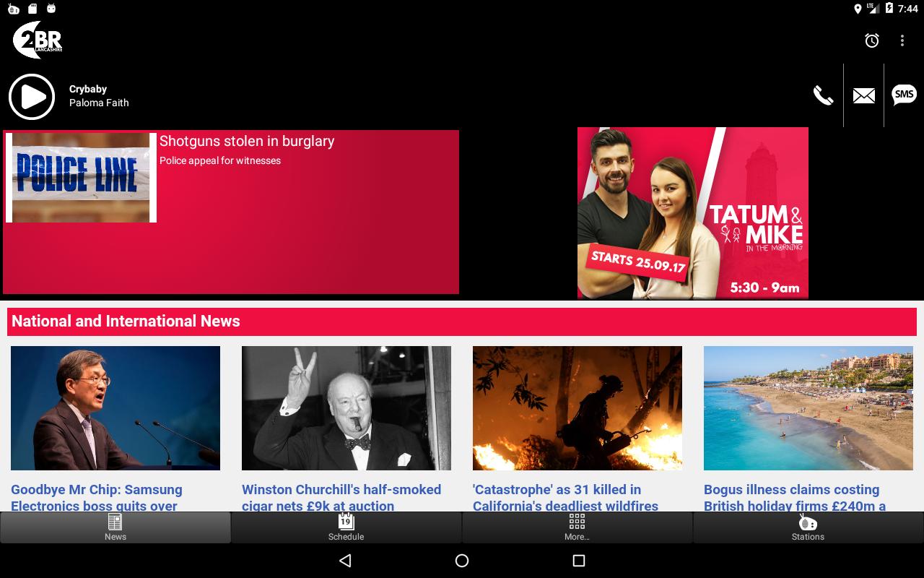Screen dimensions: 924x578
Task: Read 'Shotguns stolen in burglary' headline
Action: (x=247, y=141)
